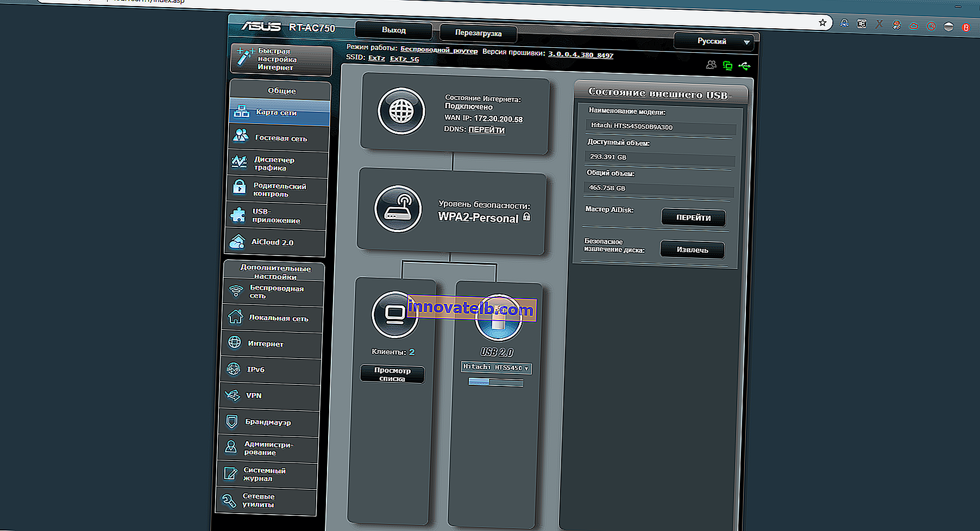Click the Беспроводной роутер mode link
This screenshot has height=531, width=980.
(439, 50)
